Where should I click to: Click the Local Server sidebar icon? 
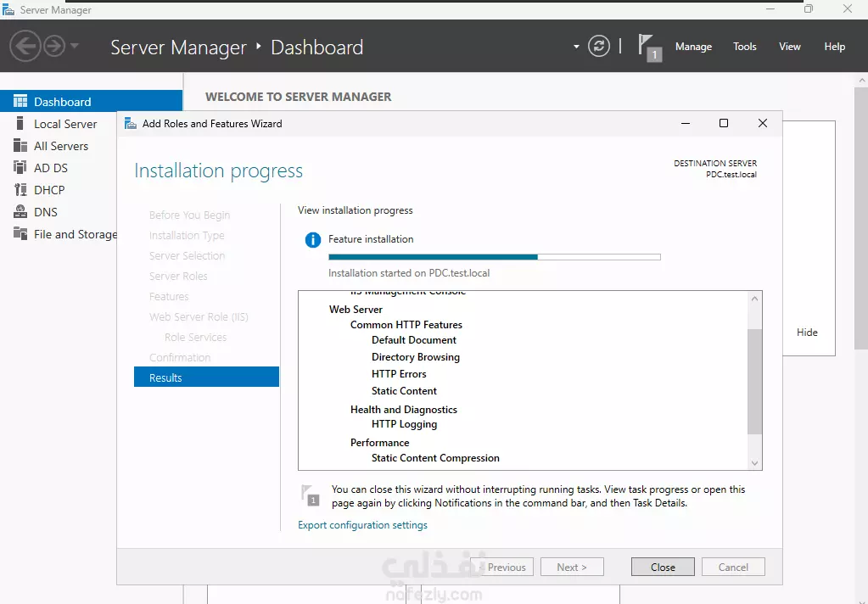click(x=20, y=124)
